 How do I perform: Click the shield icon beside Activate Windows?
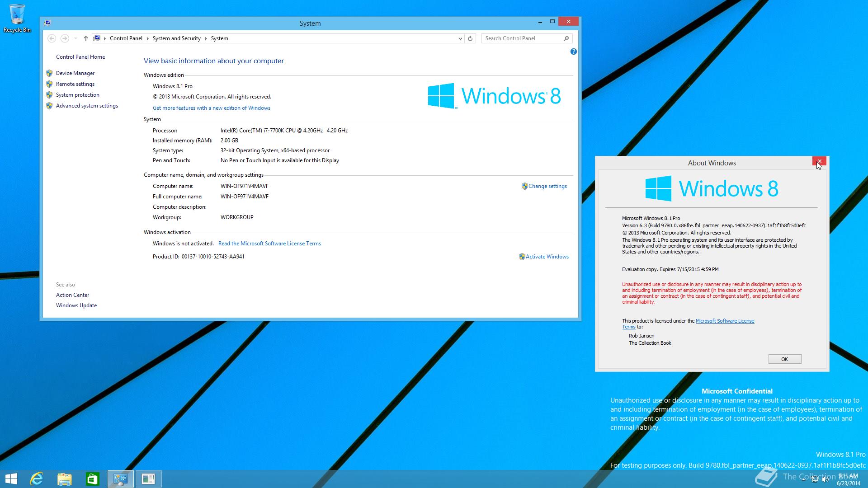pos(522,257)
